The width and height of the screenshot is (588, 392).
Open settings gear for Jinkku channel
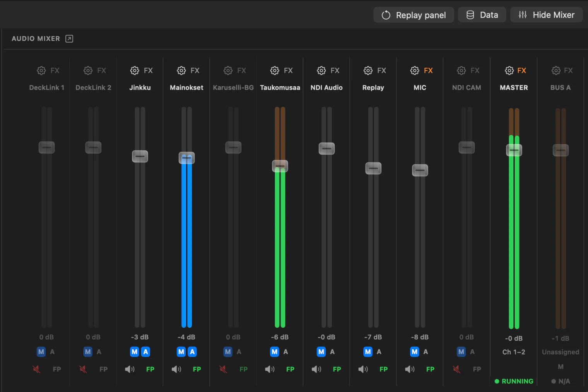point(135,70)
